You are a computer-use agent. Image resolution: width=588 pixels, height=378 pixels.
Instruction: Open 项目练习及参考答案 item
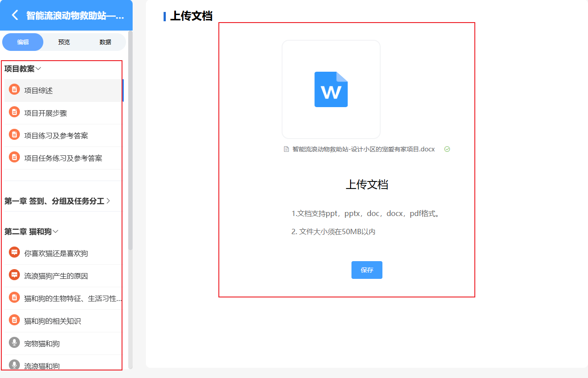[x=56, y=135]
